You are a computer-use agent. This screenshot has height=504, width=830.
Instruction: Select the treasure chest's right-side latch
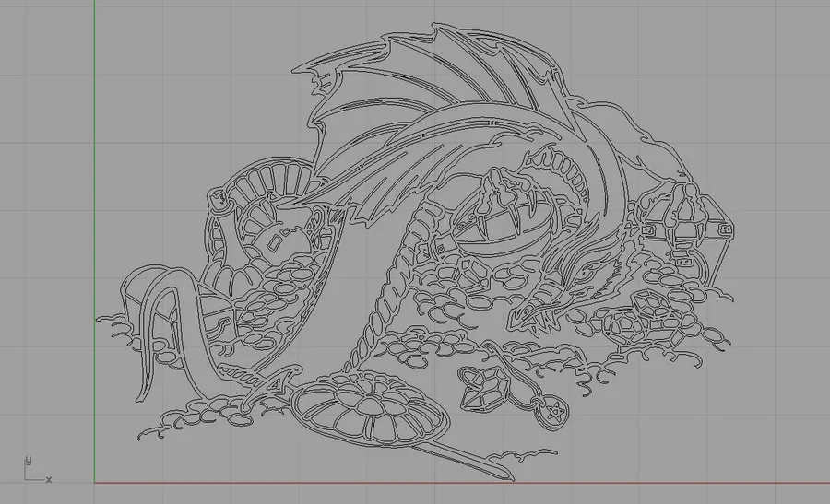pos(726,229)
